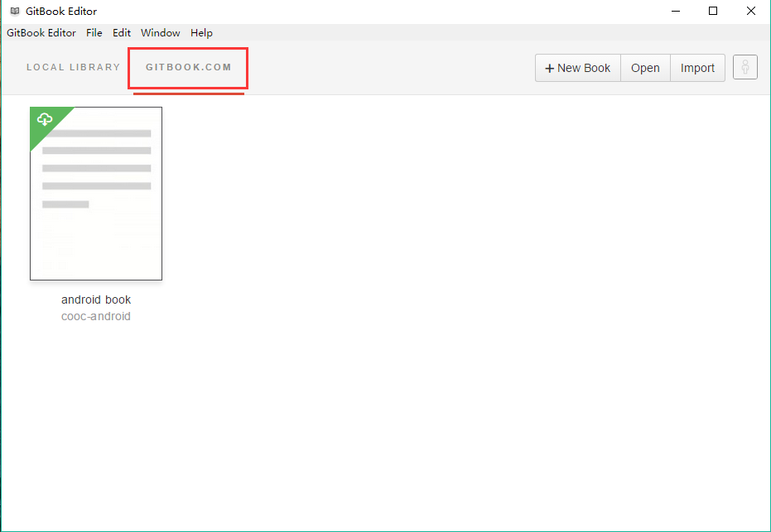
Task: Minimize the GitBook Editor window
Action: click(x=676, y=11)
